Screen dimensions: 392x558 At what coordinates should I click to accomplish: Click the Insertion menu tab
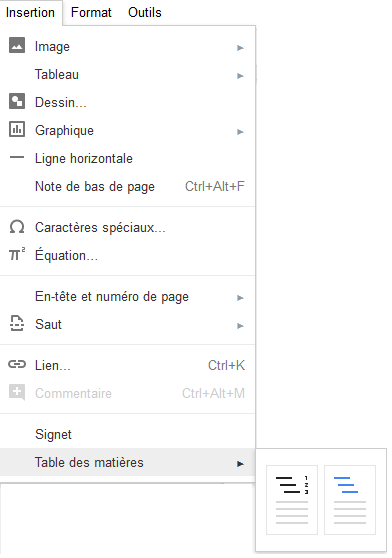click(x=31, y=12)
